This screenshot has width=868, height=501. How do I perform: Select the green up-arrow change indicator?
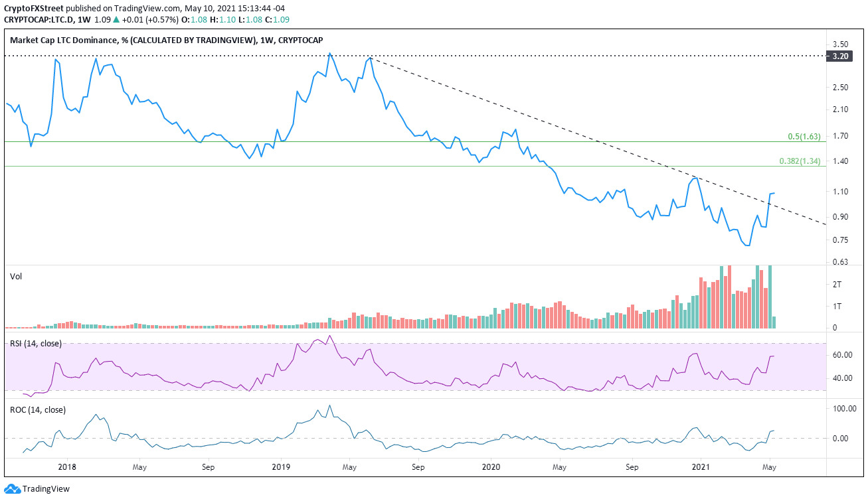tap(116, 20)
